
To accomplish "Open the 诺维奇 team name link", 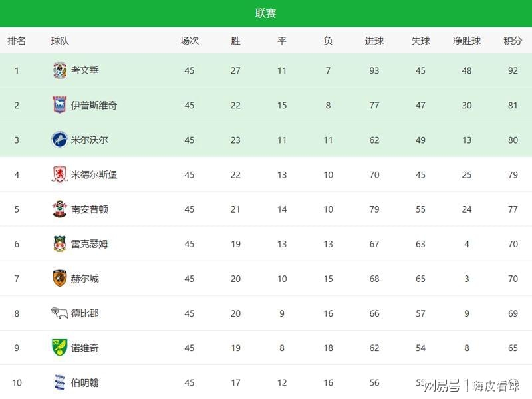I will (x=85, y=347).
